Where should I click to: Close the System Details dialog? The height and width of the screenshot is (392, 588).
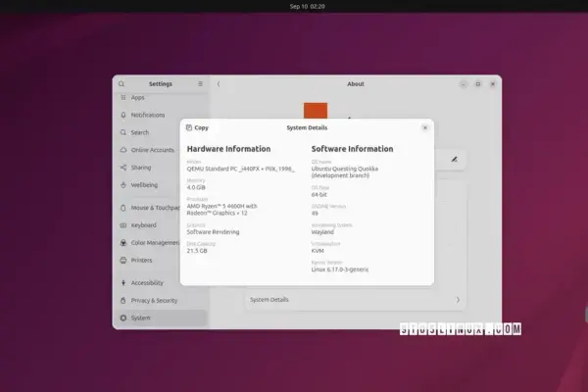tap(425, 127)
